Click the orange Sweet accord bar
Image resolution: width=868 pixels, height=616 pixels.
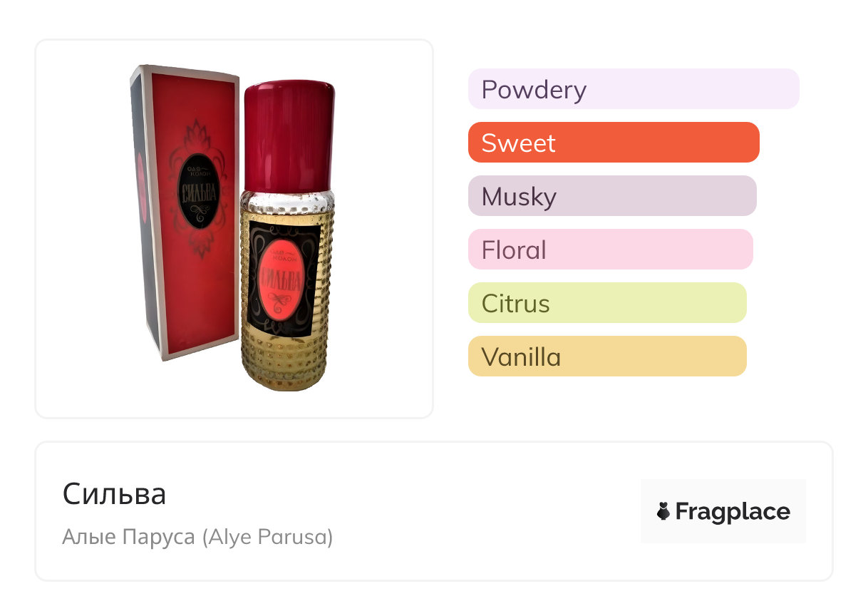(x=613, y=143)
